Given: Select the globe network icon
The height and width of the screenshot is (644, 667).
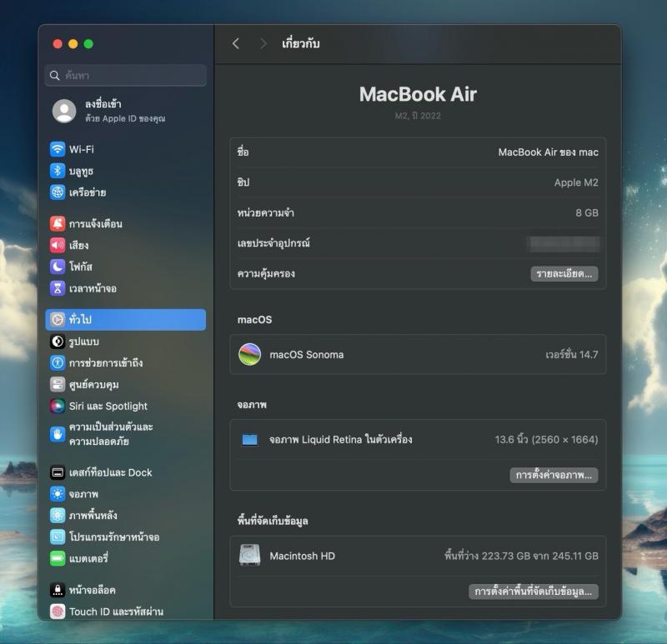Looking at the screenshot, I should click(x=58, y=192).
